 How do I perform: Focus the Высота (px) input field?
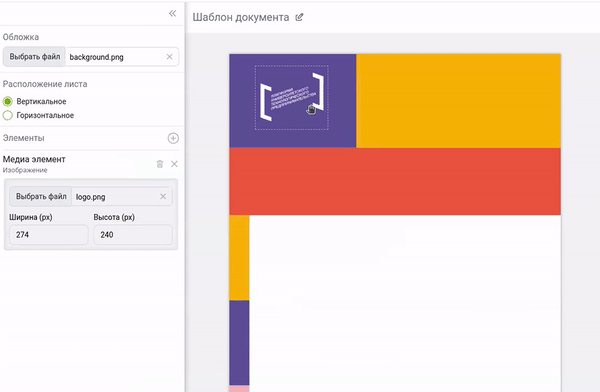tap(133, 235)
